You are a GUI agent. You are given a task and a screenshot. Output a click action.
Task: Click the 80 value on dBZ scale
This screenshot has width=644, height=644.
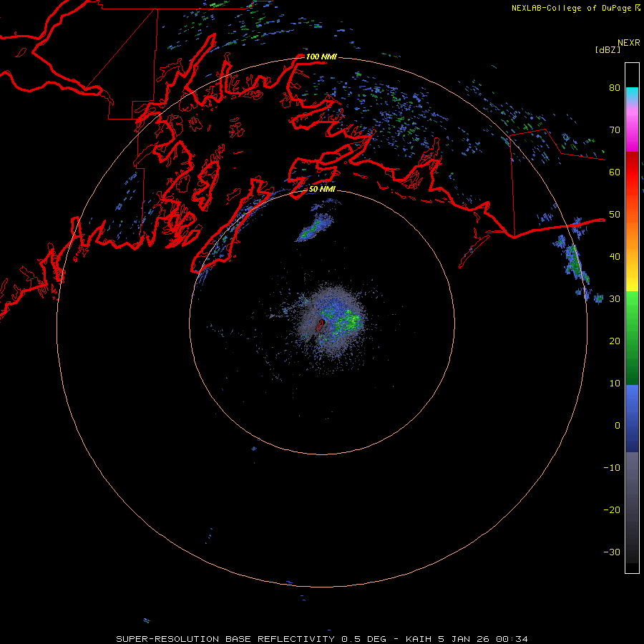(x=615, y=88)
